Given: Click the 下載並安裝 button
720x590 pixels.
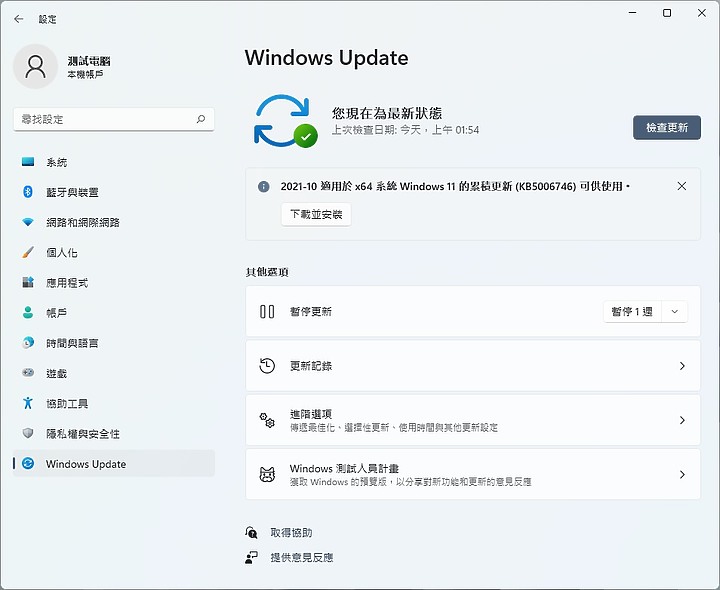Looking at the screenshot, I should (316, 214).
